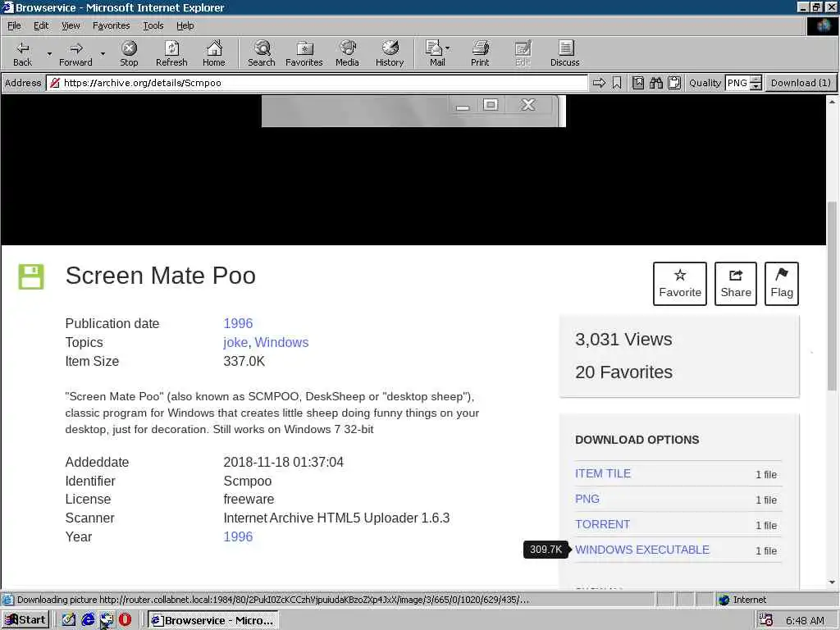Click the Download (1) button
This screenshot has width=840, height=630.
801,83
